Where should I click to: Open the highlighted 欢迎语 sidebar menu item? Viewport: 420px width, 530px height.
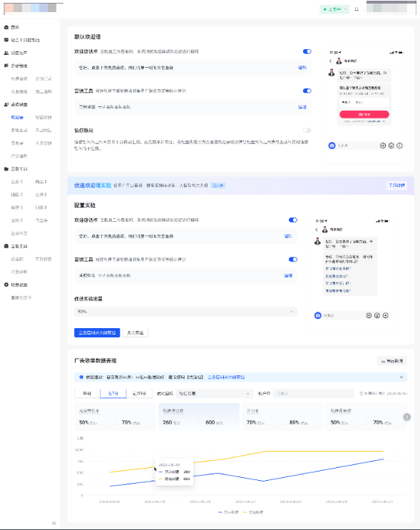[x=17, y=117]
